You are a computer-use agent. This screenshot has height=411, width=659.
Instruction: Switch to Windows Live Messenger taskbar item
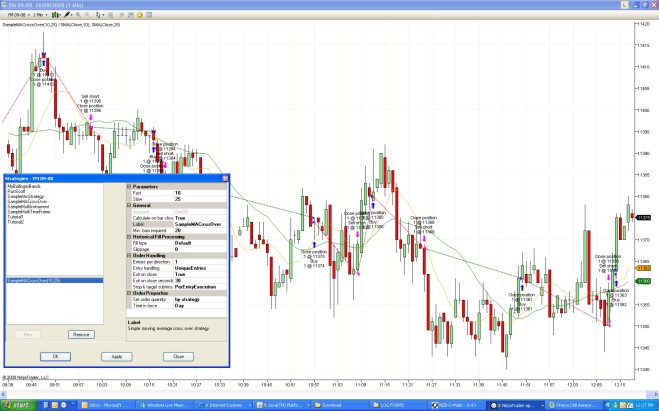click(166, 405)
